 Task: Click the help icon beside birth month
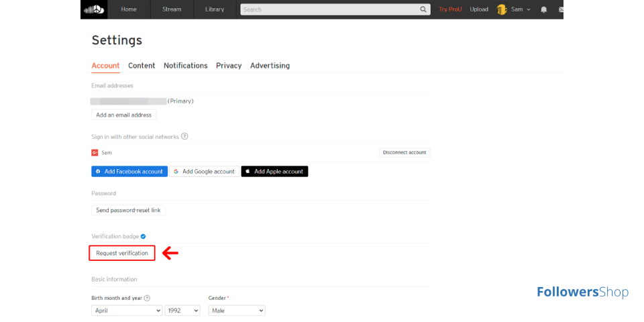pyautogui.click(x=147, y=298)
